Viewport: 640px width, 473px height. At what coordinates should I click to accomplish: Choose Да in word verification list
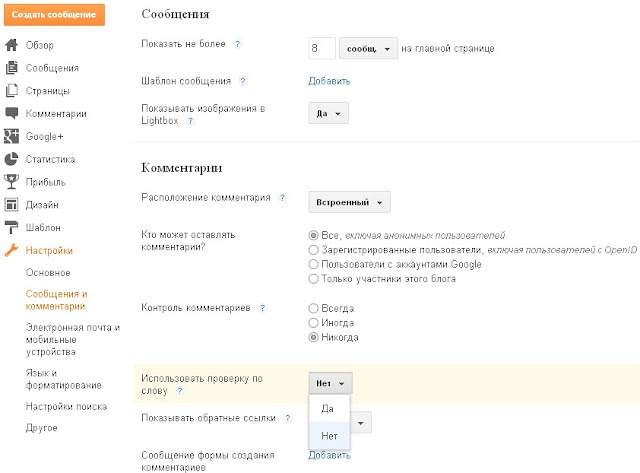point(330,409)
